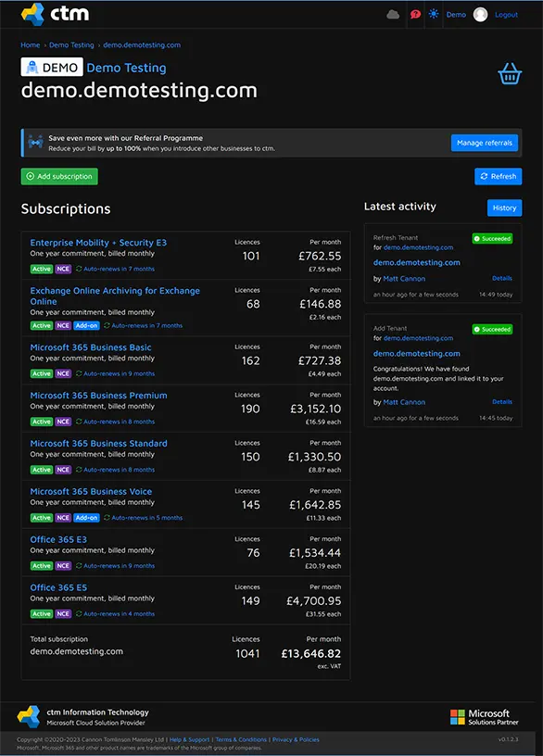This screenshot has width=543, height=756.
Task: Open Microsoft 365 Business Basic subscription
Action: click(x=91, y=347)
